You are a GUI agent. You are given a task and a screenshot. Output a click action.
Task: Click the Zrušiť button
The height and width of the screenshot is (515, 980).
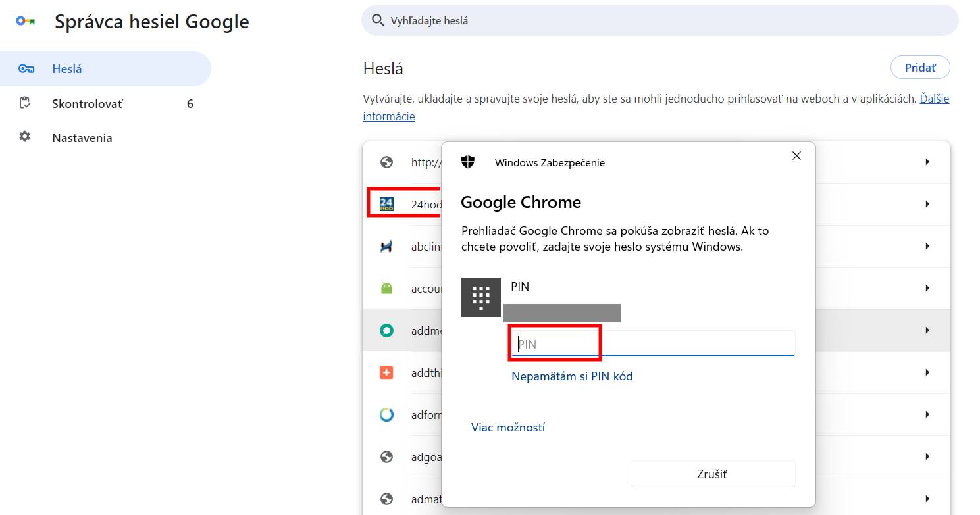pyautogui.click(x=713, y=474)
